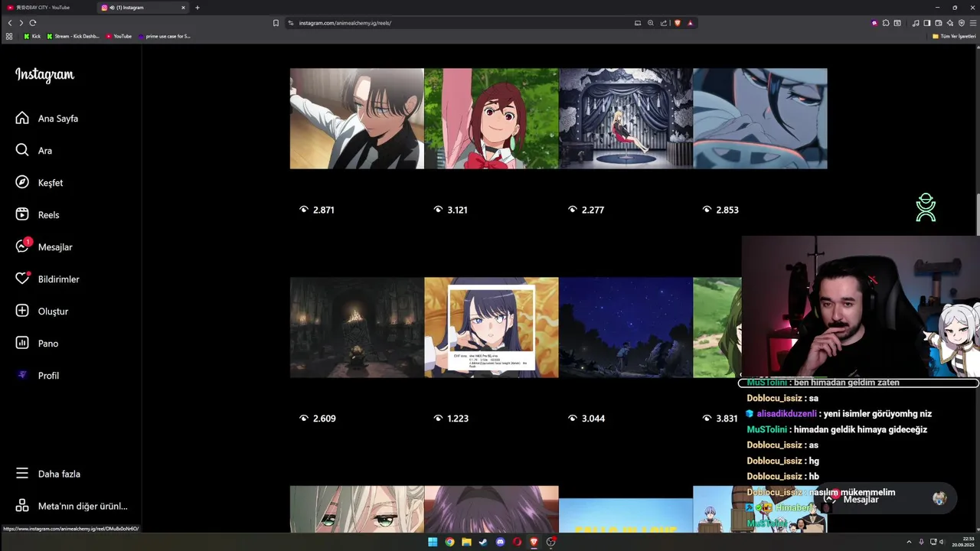Click the Instagram logo
This screenshot has width=980, height=551.
coord(44,75)
